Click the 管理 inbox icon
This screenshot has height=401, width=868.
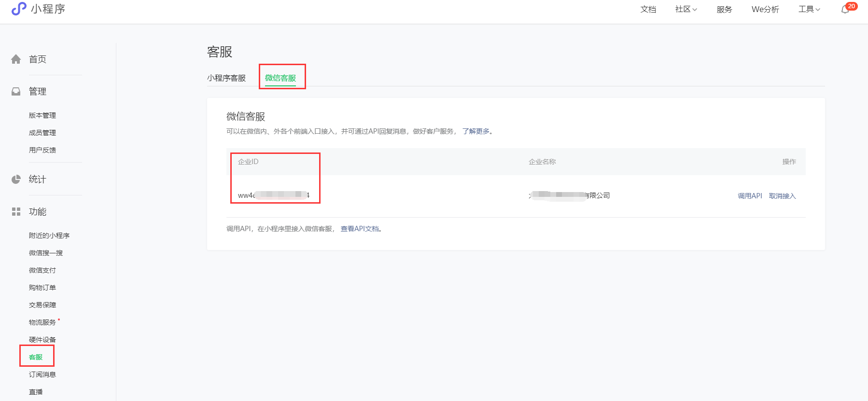point(16,91)
